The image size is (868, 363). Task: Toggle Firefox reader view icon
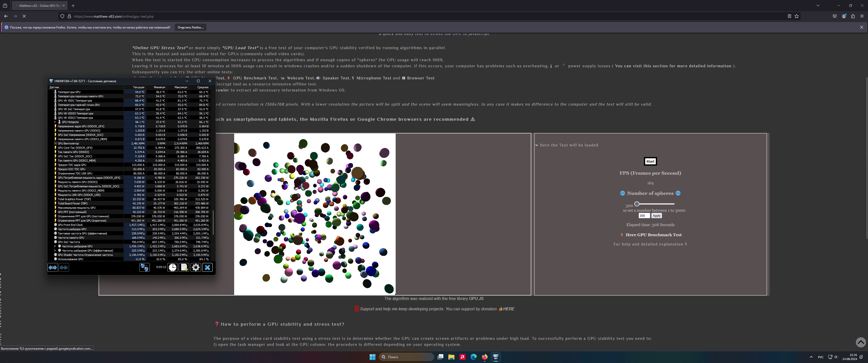[789, 16]
